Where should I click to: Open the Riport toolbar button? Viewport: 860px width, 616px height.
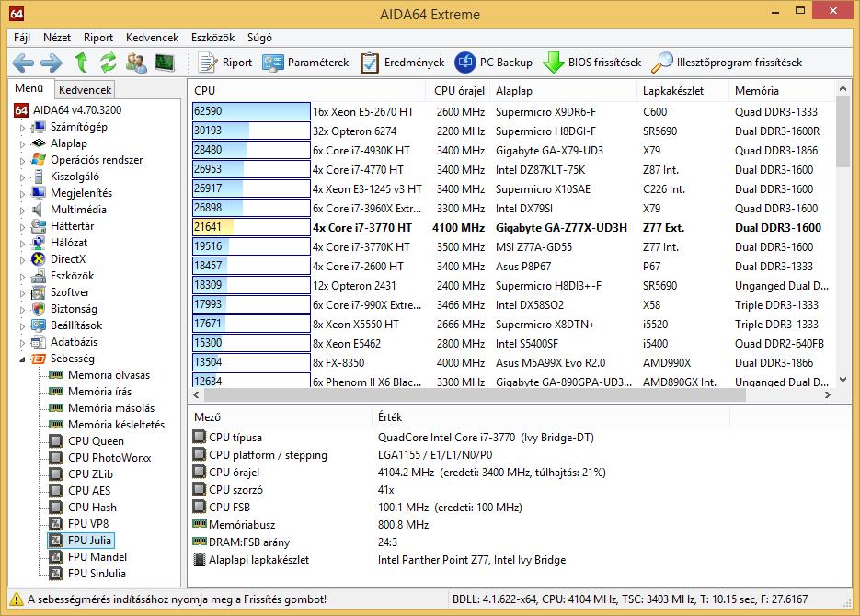click(x=225, y=63)
